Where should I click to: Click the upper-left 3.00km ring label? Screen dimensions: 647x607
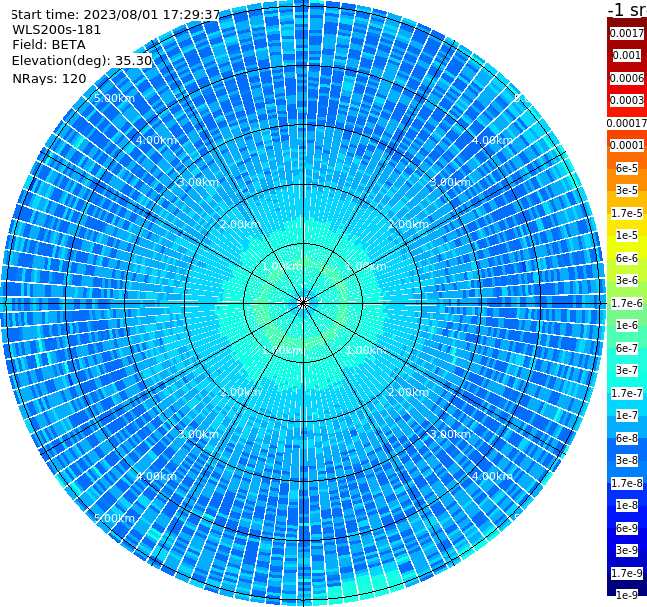tap(198, 182)
